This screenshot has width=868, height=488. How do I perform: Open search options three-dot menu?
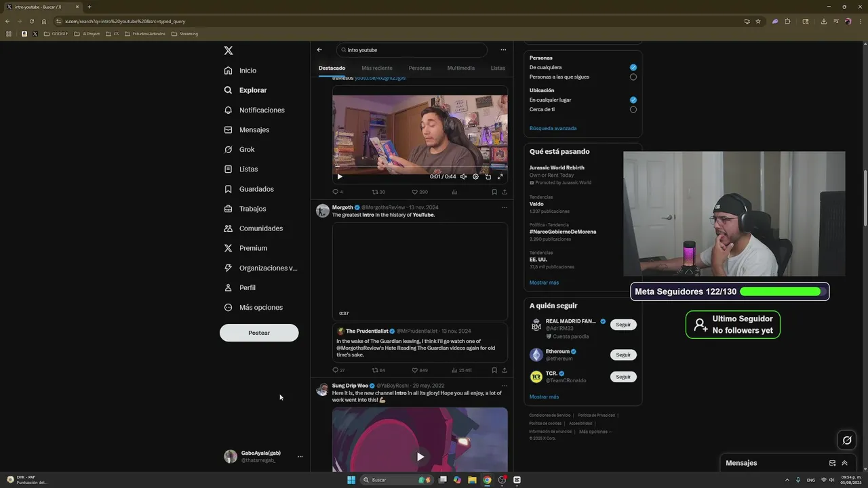click(x=503, y=49)
